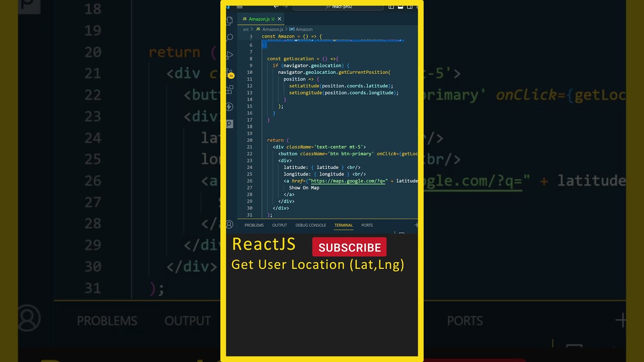644x362 pixels.
Task: Click 'position.coords.longitude' argument
Action: click(x=359, y=93)
